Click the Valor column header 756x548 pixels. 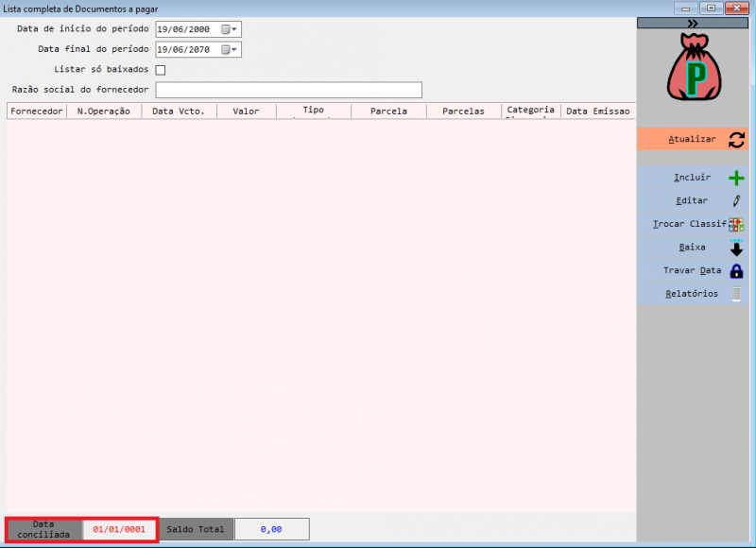pyautogui.click(x=246, y=111)
